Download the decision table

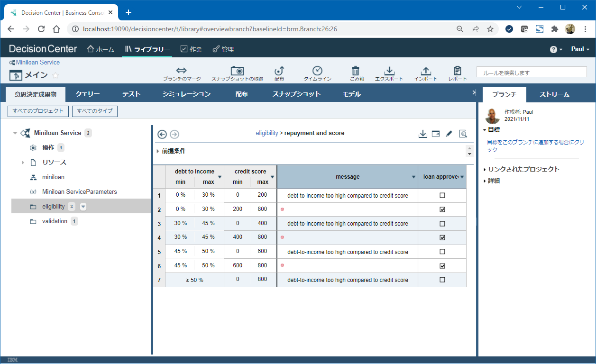point(423,134)
